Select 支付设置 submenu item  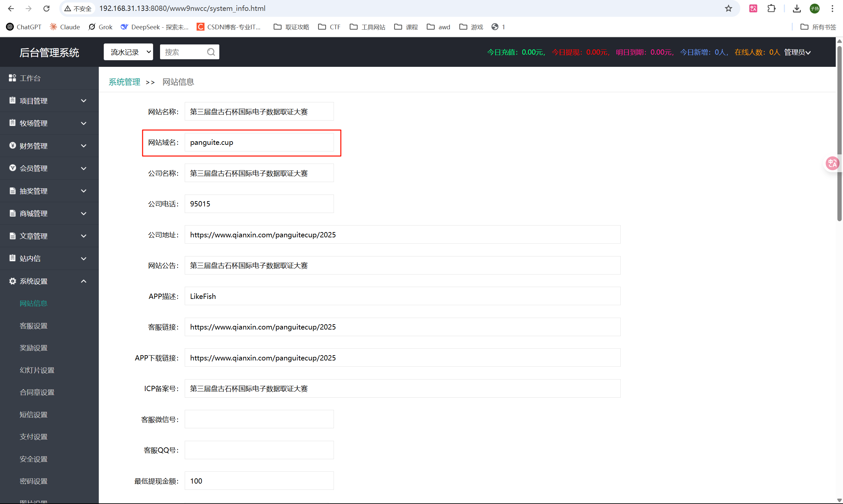click(33, 437)
